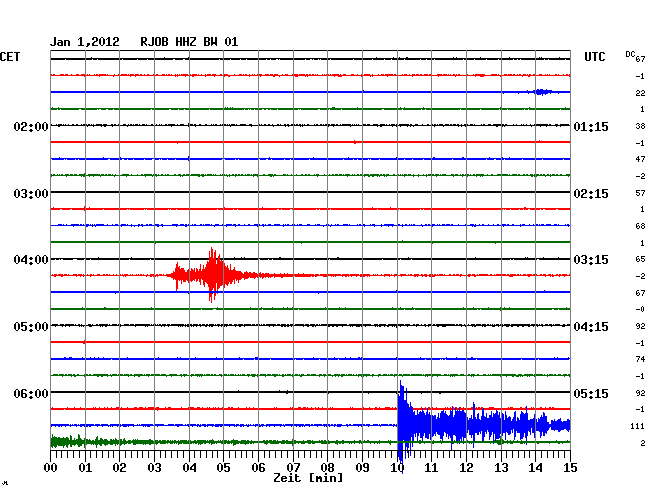Select the UTC time label "02:15"

click(591, 194)
